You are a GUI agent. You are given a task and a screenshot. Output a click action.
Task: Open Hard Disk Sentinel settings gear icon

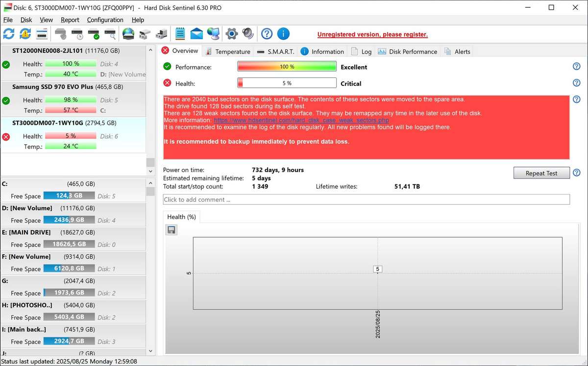[230, 33]
